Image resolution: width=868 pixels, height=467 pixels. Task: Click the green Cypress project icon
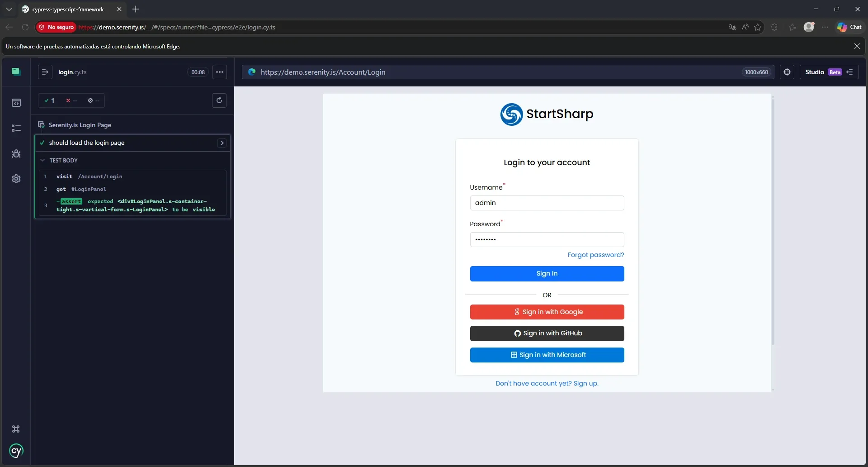point(16,71)
